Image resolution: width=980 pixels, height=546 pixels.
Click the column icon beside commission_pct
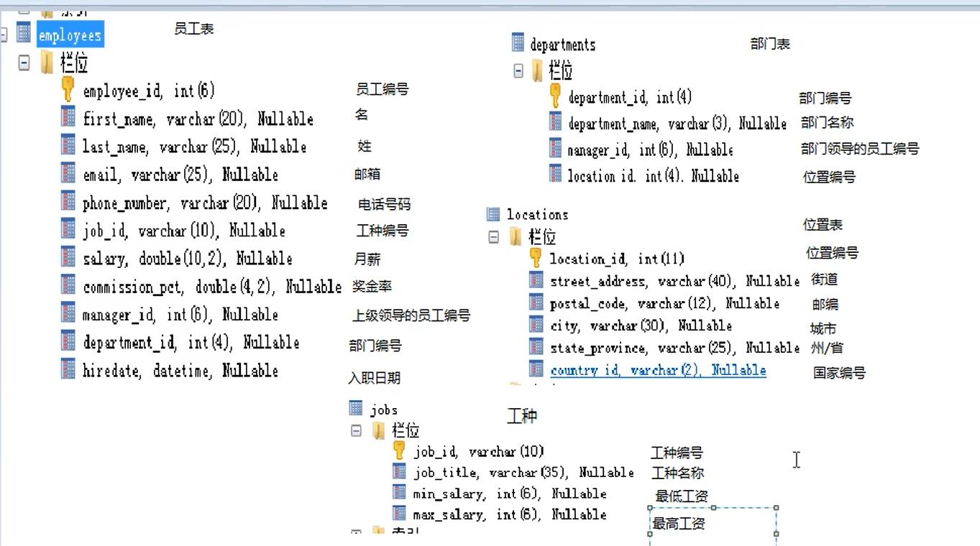(x=68, y=285)
